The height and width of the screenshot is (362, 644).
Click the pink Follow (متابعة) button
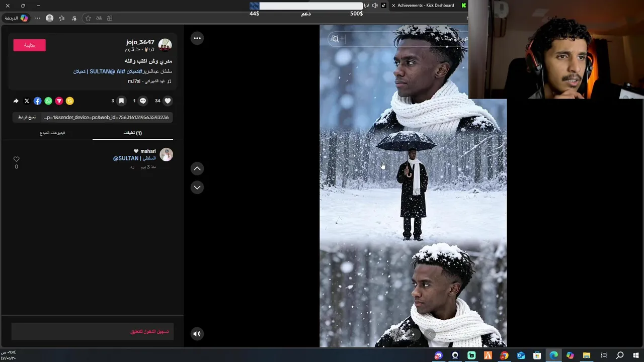tap(29, 45)
